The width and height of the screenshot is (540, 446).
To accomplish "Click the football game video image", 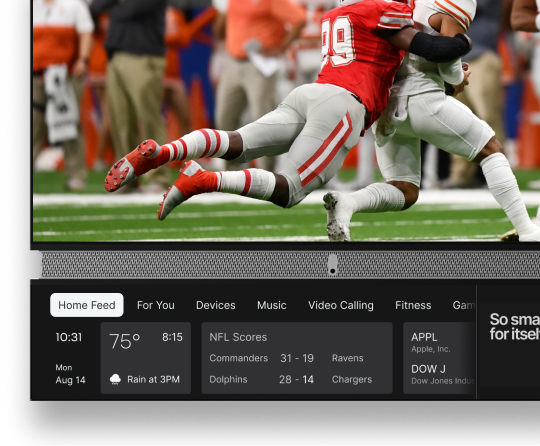I will click(286, 121).
